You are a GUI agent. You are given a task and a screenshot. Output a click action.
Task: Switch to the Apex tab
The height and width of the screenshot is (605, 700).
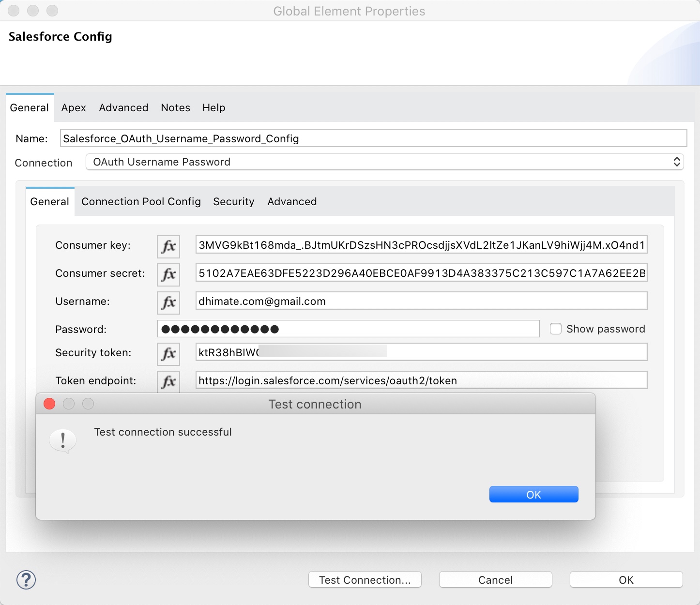click(x=74, y=107)
